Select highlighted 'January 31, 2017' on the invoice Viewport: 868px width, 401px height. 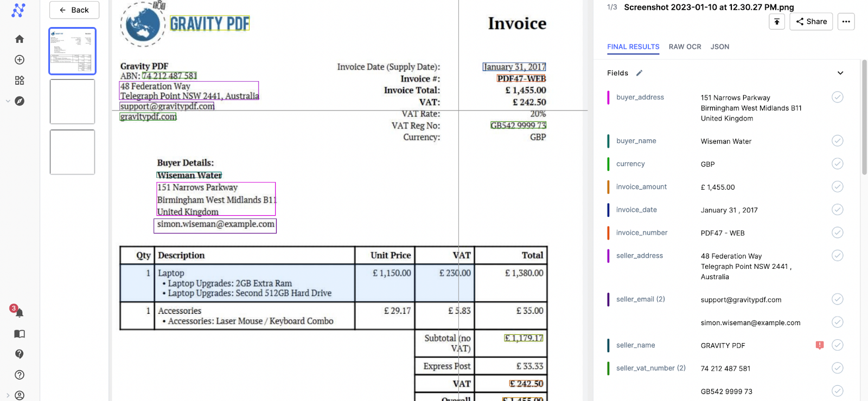click(x=514, y=67)
